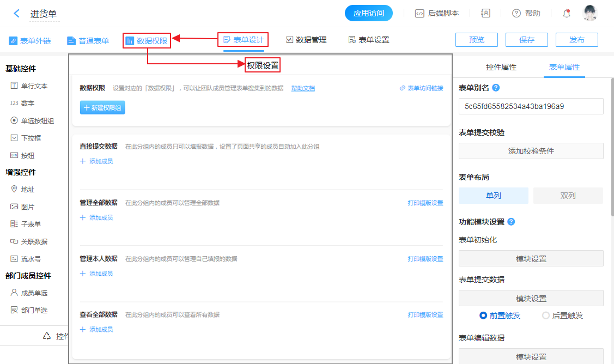Open the 数据管理 tab
The width and height of the screenshot is (614, 364).
pyautogui.click(x=306, y=40)
